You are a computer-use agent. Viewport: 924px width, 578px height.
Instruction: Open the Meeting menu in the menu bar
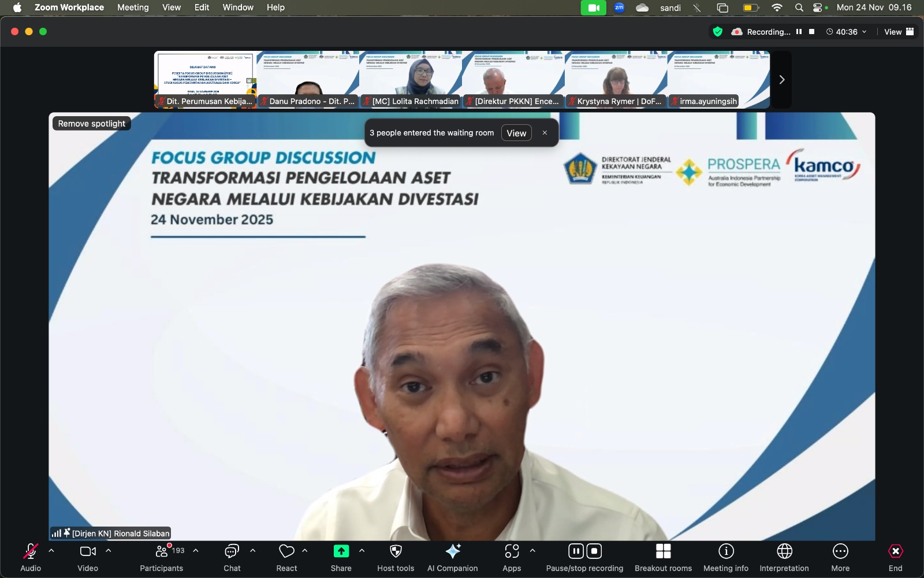[x=133, y=8]
